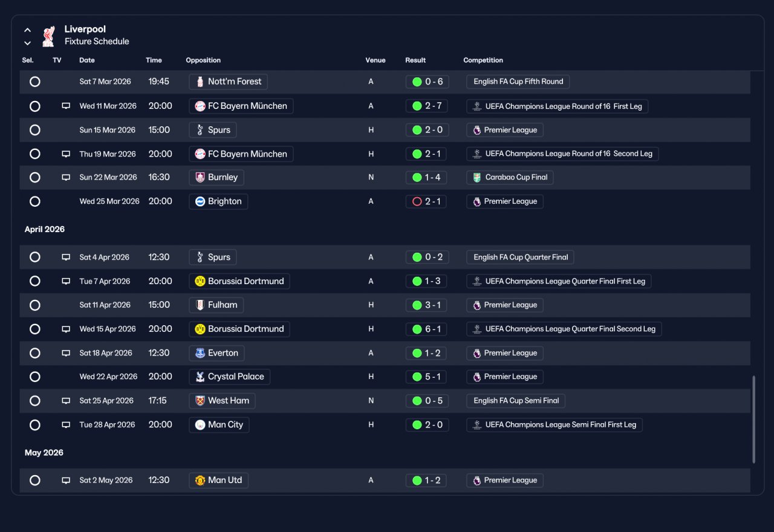This screenshot has width=774, height=532.
Task: Click the April 2026 month heading
Action: click(45, 230)
